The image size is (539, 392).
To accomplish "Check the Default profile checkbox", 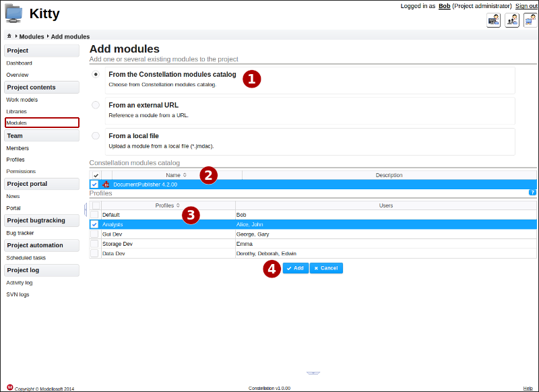I will point(94,215).
